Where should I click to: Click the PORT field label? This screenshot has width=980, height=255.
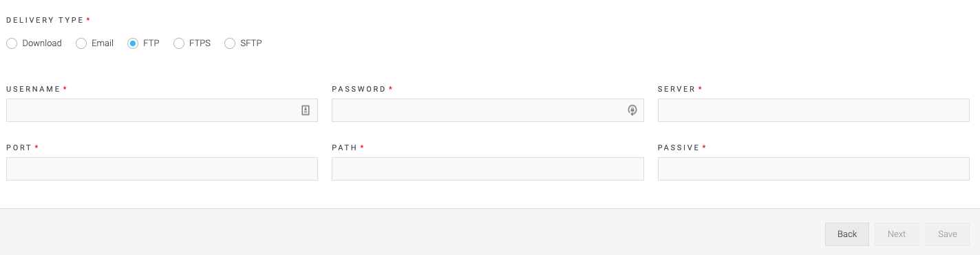[19, 147]
